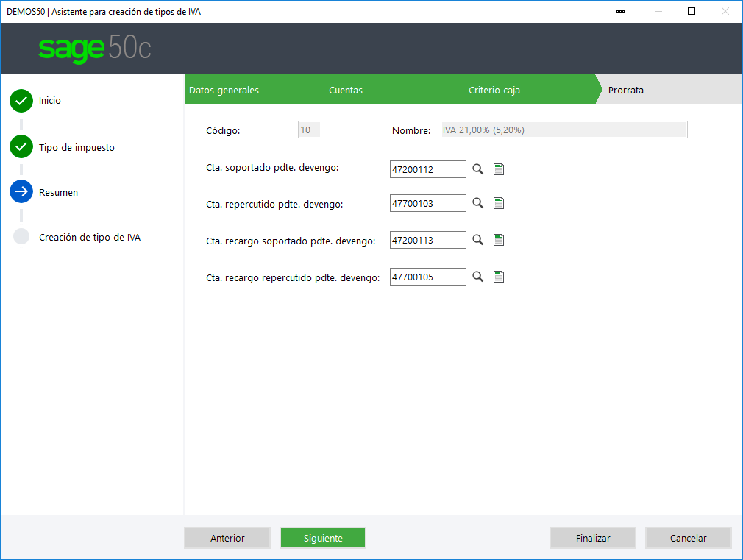
Task: Click the Inicio step checkmark icon
Action: (21, 101)
